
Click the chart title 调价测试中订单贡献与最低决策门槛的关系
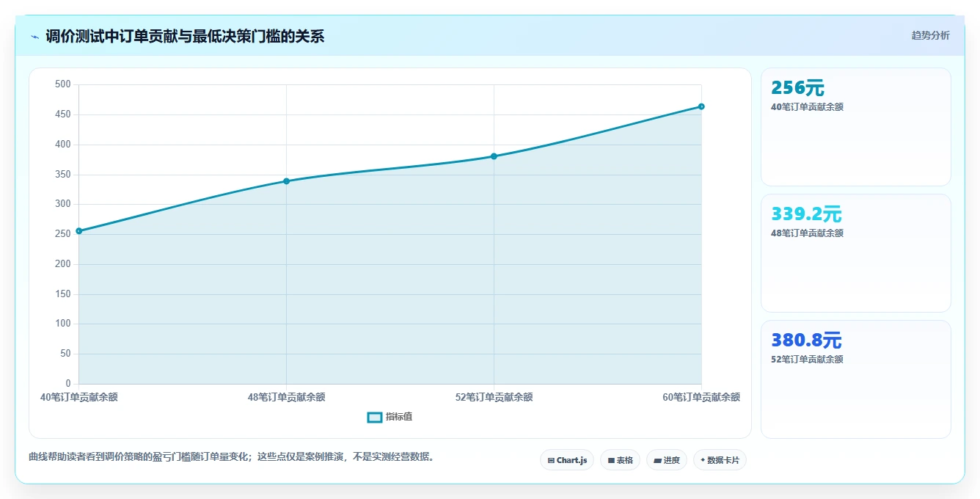coord(185,36)
